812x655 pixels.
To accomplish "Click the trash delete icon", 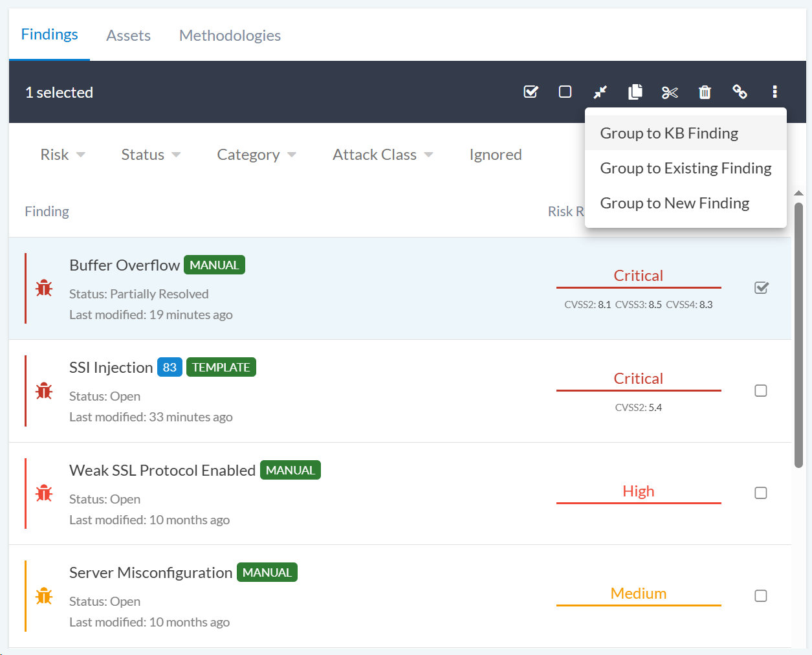I will coord(705,93).
